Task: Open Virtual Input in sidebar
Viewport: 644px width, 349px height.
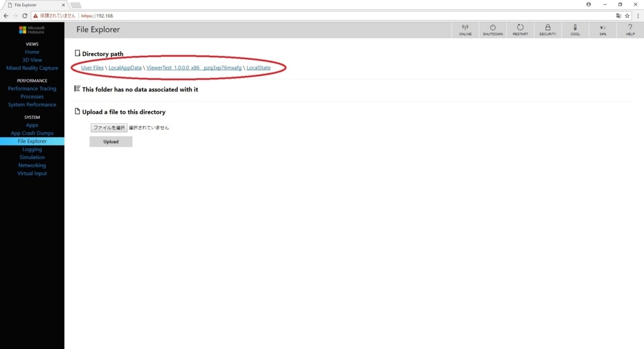Action: [x=32, y=174]
